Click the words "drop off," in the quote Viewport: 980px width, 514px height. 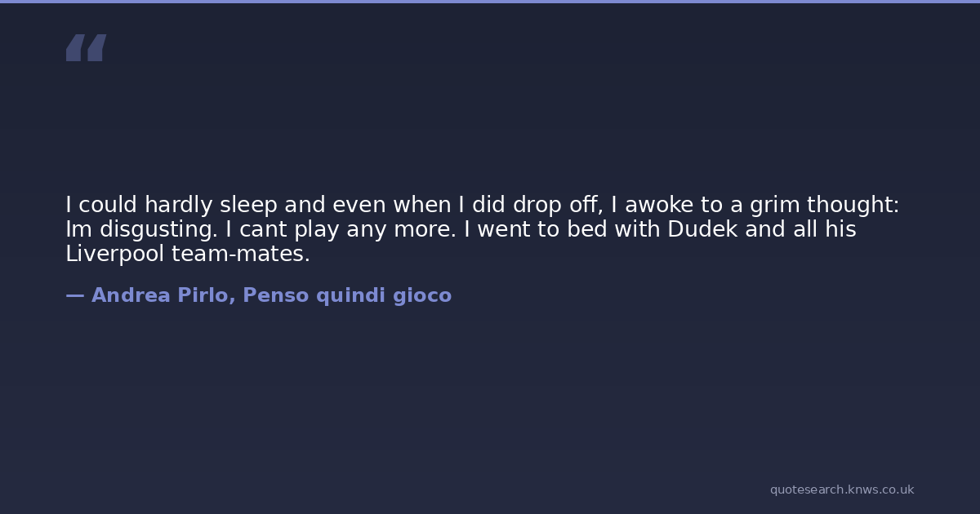[x=557, y=205]
